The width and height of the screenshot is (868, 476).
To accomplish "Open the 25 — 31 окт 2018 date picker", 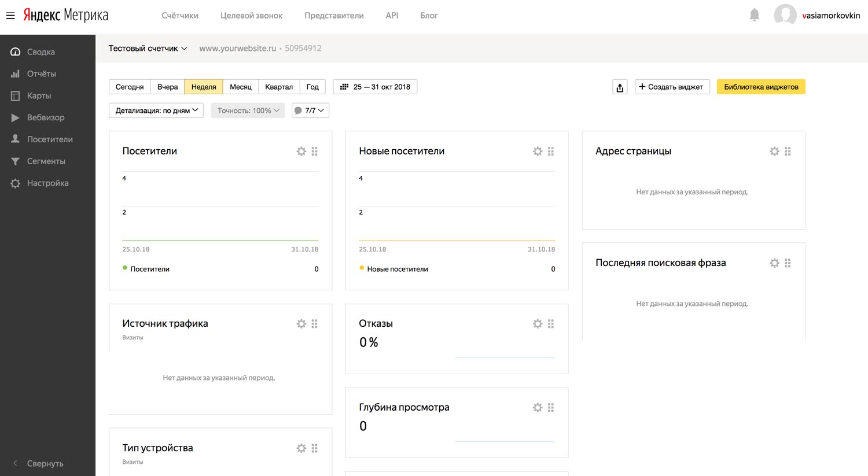I will (x=375, y=87).
